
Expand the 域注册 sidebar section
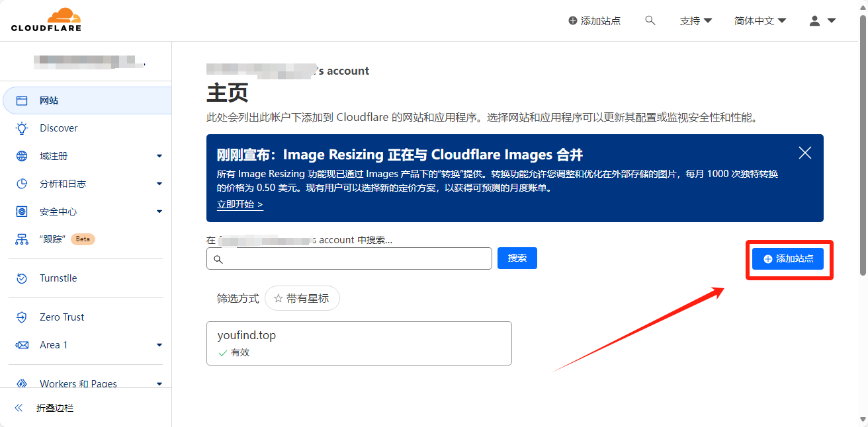(159, 156)
